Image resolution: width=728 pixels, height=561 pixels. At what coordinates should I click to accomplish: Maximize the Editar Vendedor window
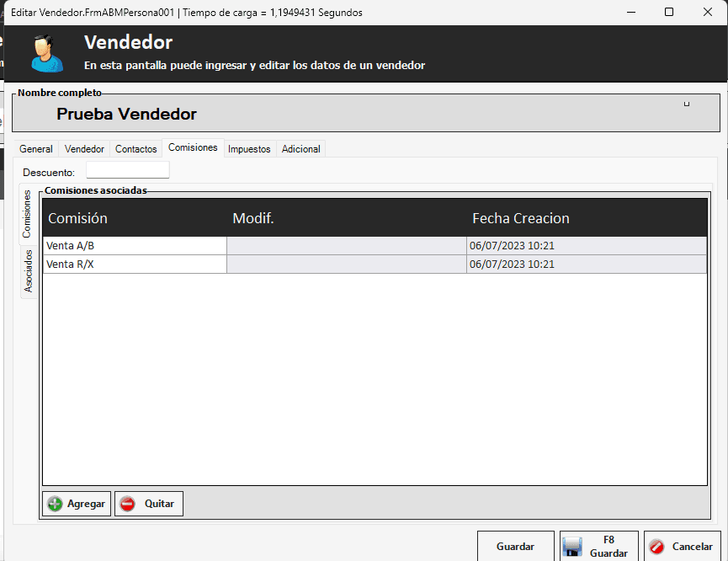(668, 13)
